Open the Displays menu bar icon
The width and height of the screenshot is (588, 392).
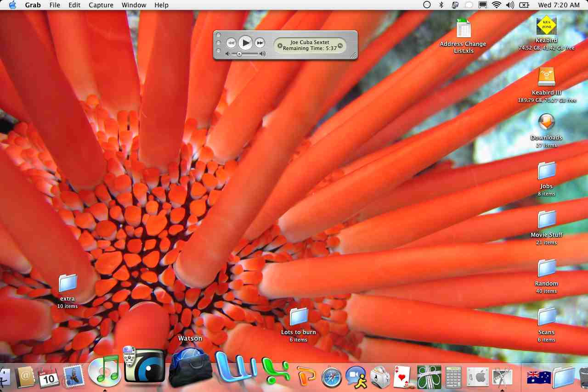483,5
